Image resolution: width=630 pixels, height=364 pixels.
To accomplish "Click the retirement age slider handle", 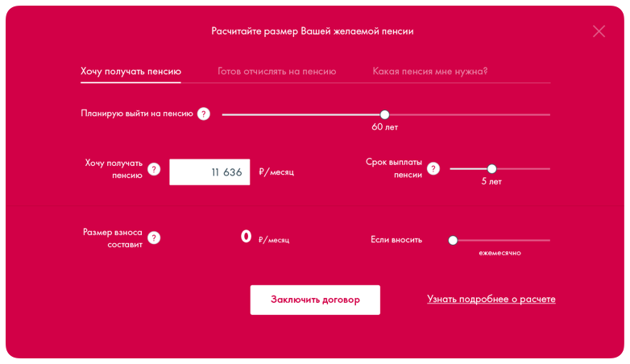I will 384,115.
